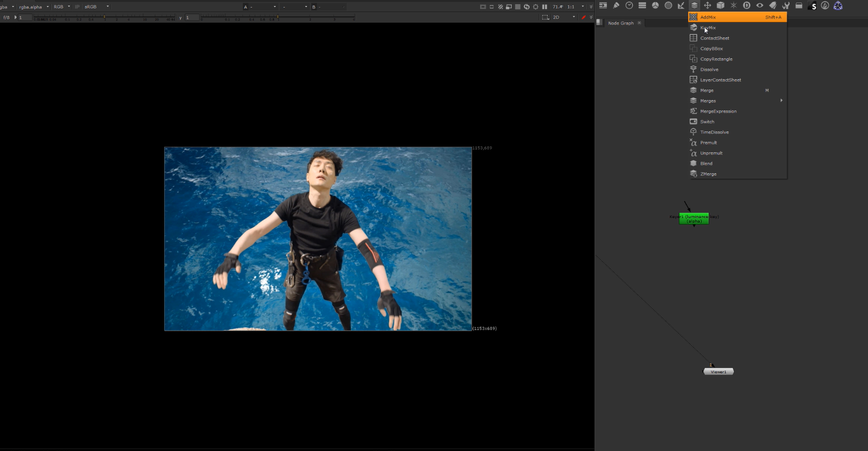Choose the Premult menu entry
Viewport: 868px width, 451px height.
(x=708, y=143)
